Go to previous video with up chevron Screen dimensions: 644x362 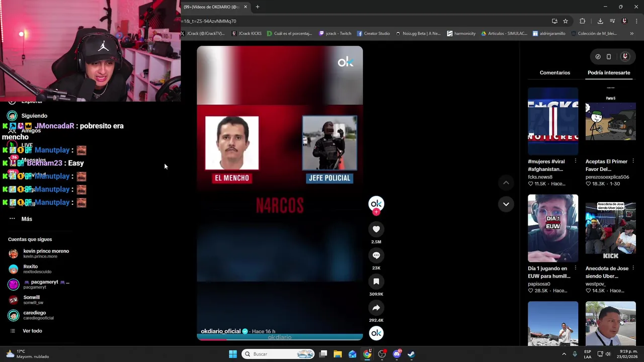pyautogui.click(x=506, y=183)
